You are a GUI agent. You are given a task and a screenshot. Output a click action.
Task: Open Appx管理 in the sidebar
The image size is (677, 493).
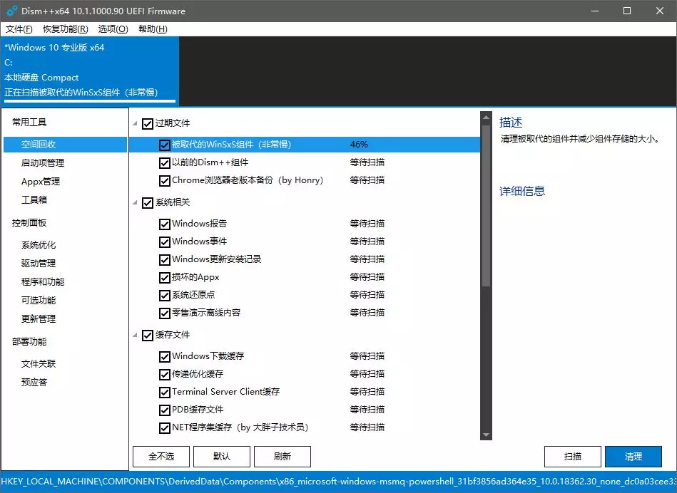pos(41,181)
